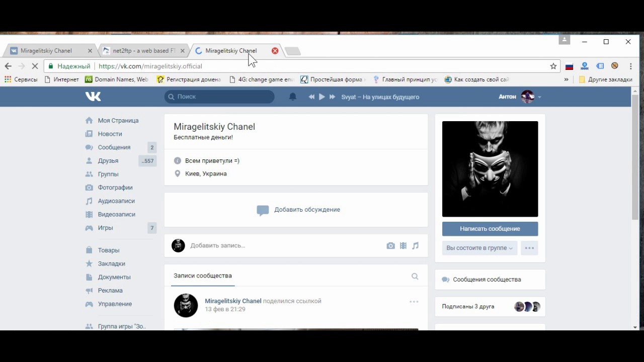The image size is (644, 362).
Task: Open post author Miragelitskiy Chanel link
Action: pyautogui.click(x=233, y=301)
